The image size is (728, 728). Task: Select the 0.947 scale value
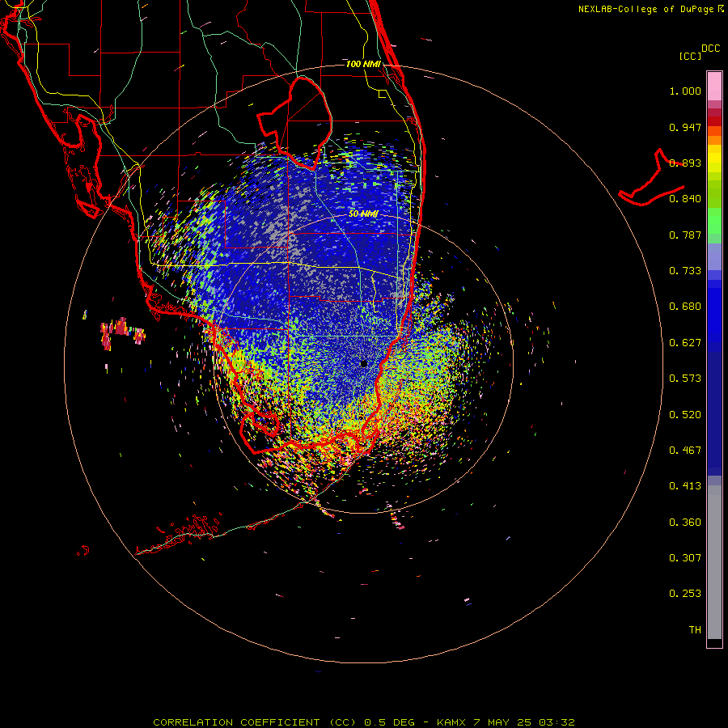coord(685,127)
